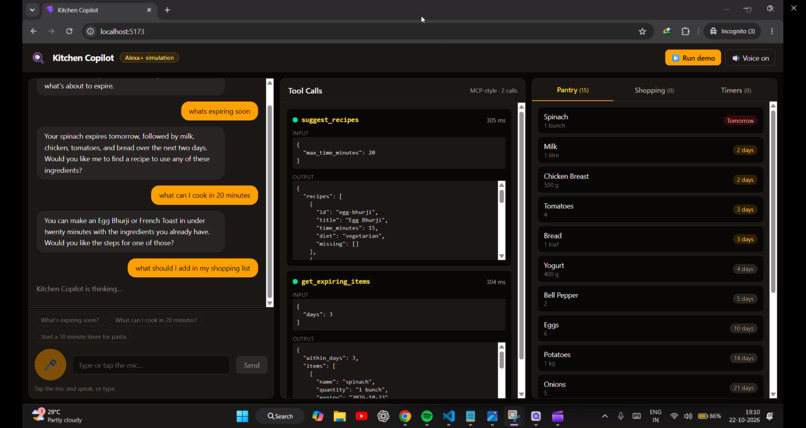Screen dimensions: 806x428
Task: Select the "What's expiring soon?" suggestion chip
Action: 70,320
